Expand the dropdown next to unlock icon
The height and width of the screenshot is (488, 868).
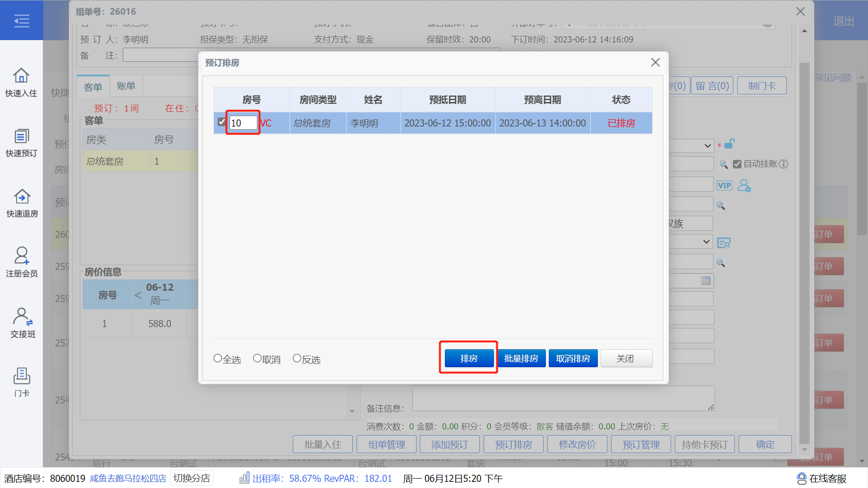coord(707,145)
